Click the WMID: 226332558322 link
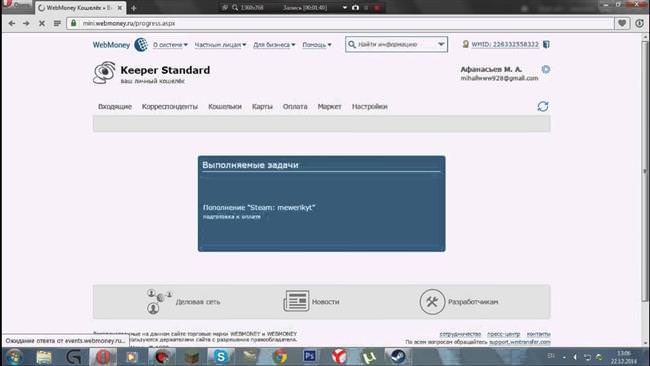Viewport: 650px width, 366px height. point(505,44)
